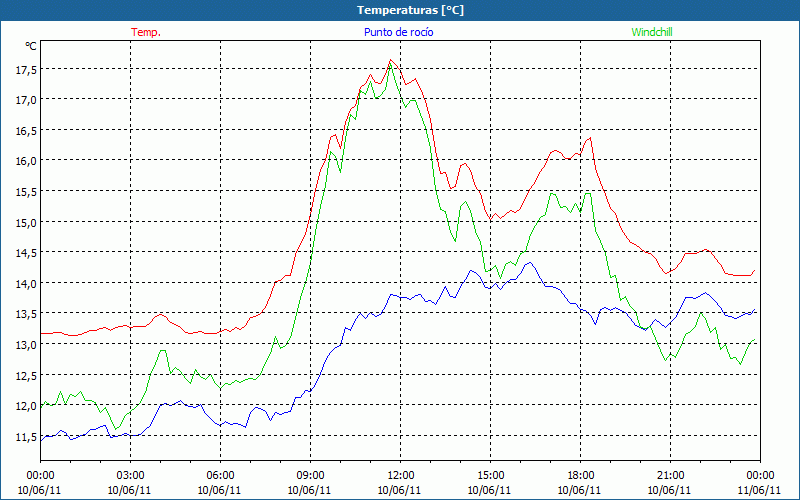Click the 18:00 time axis label
The image size is (800, 500).
coord(580,475)
